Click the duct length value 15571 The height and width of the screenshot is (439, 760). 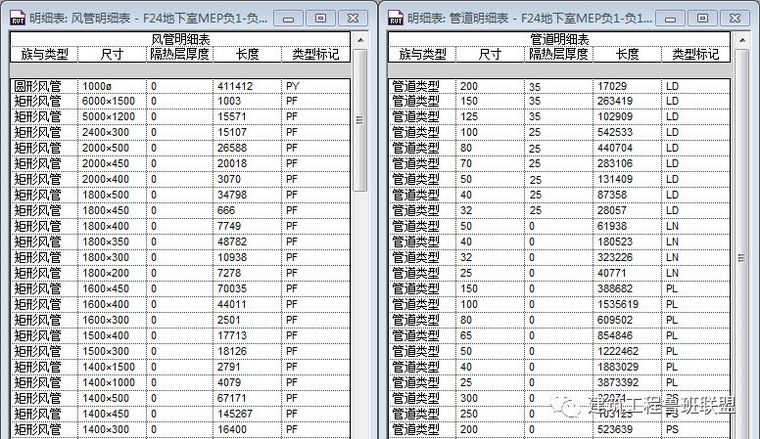point(232,117)
